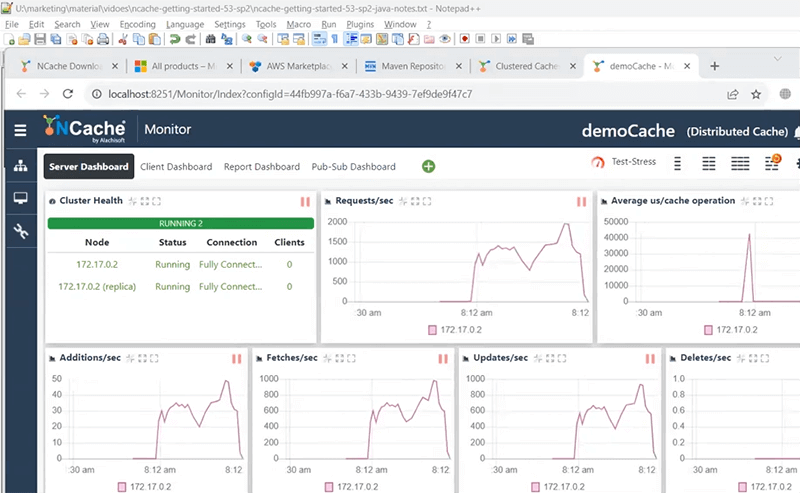Click the Node column header
Viewport: 800px width, 493px height.
coord(97,242)
